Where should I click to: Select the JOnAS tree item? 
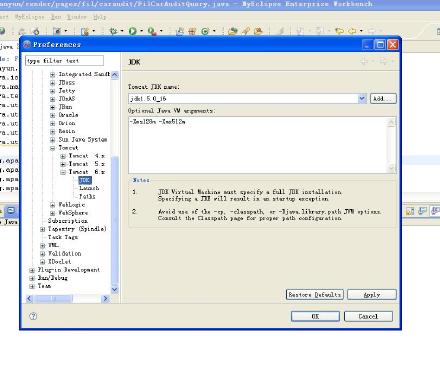[67, 99]
